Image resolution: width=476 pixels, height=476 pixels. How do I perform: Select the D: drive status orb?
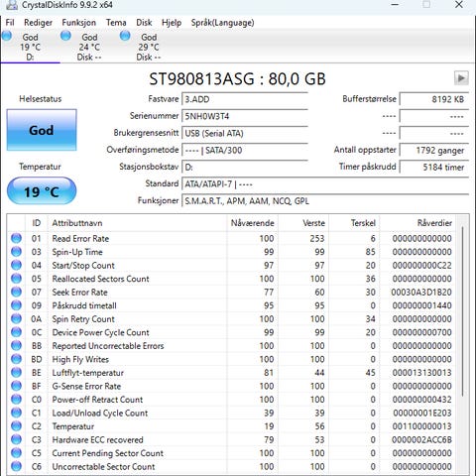[x=7, y=36]
